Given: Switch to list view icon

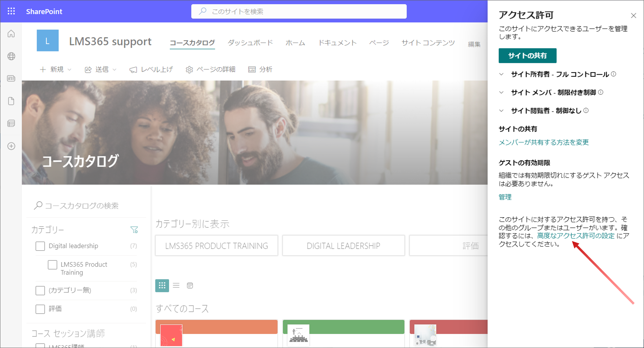Looking at the screenshot, I should coord(176,285).
